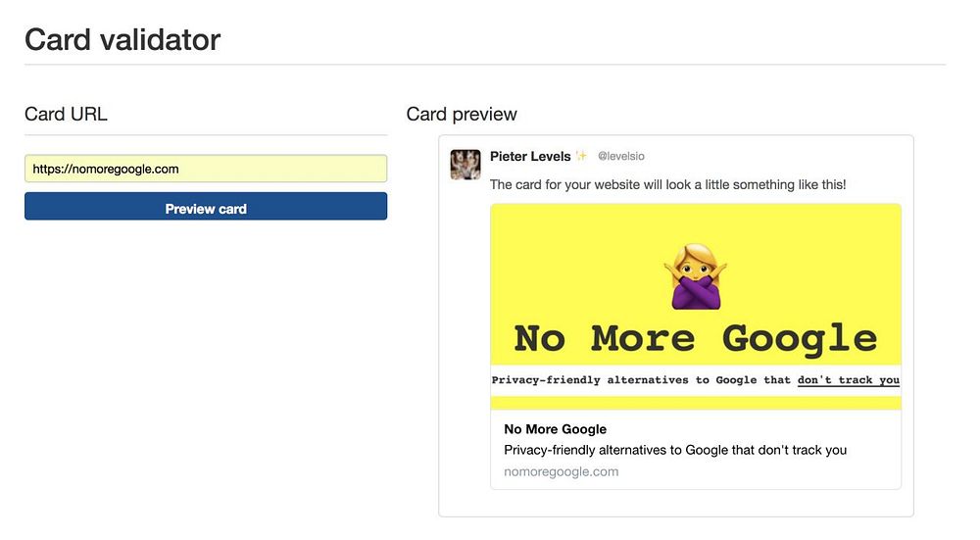Click the Card preview heading
The width and height of the screenshot is (980, 540).
coord(462,114)
